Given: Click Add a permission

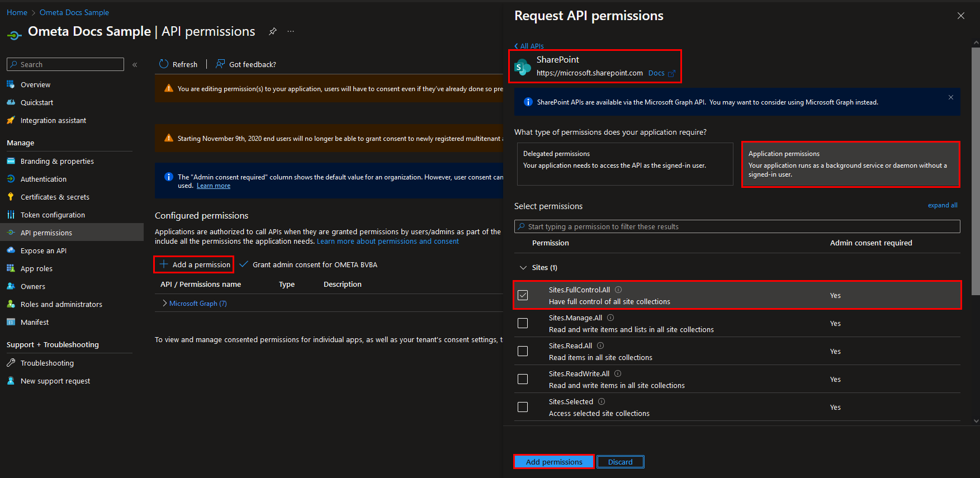Looking at the screenshot, I should tap(194, 264).
